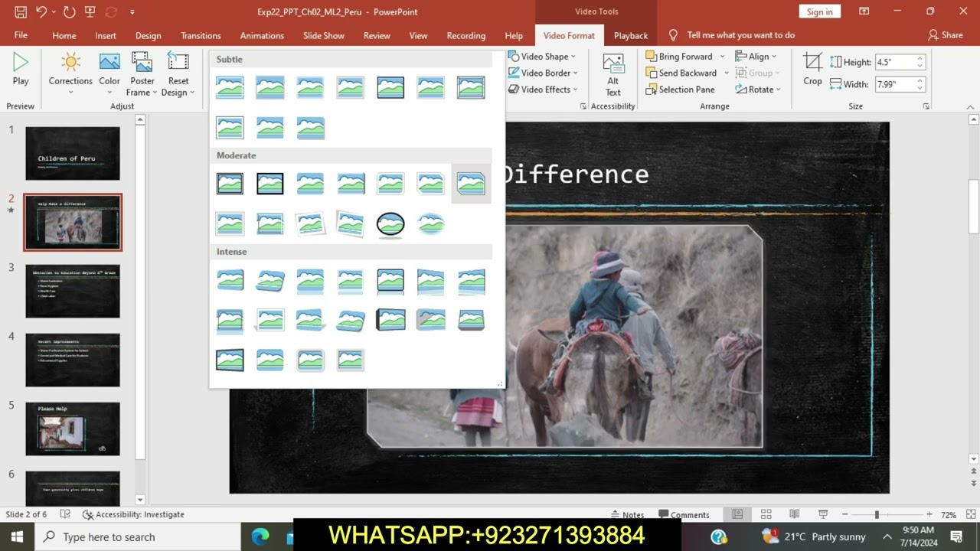
Task: Open Ribbon Display Options
Action: [864, 11]
